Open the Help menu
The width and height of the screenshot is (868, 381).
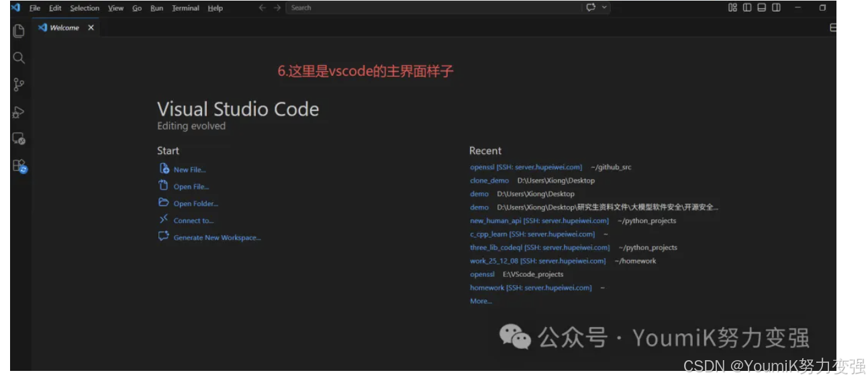215,8
